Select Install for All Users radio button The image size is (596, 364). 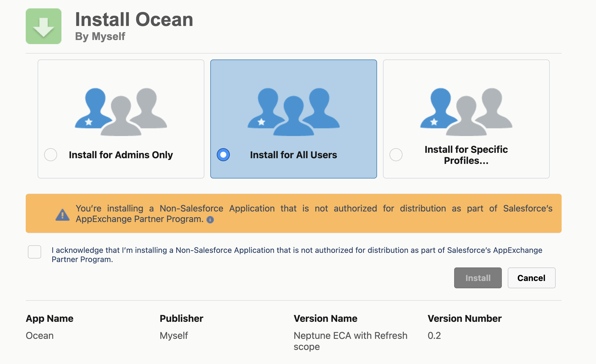click(223, 155)
